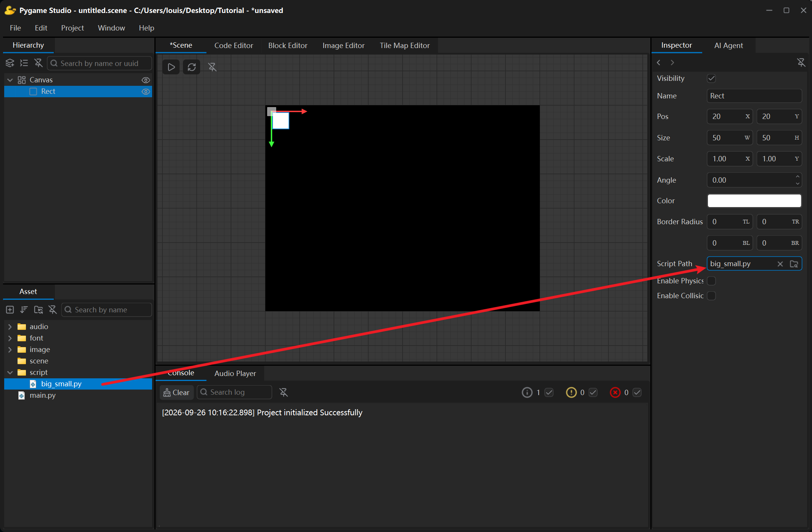The image size is (812, 532).
Task: Increase Angle value with up stepper
Action: click(x=798, y=177)
